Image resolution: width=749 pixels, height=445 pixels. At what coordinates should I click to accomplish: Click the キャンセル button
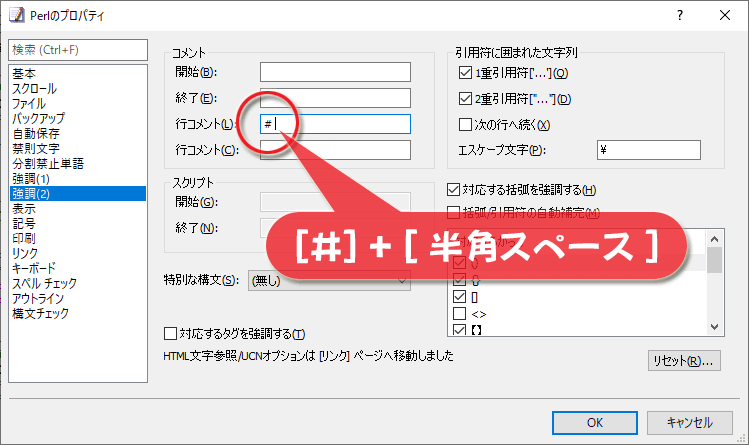689,423
